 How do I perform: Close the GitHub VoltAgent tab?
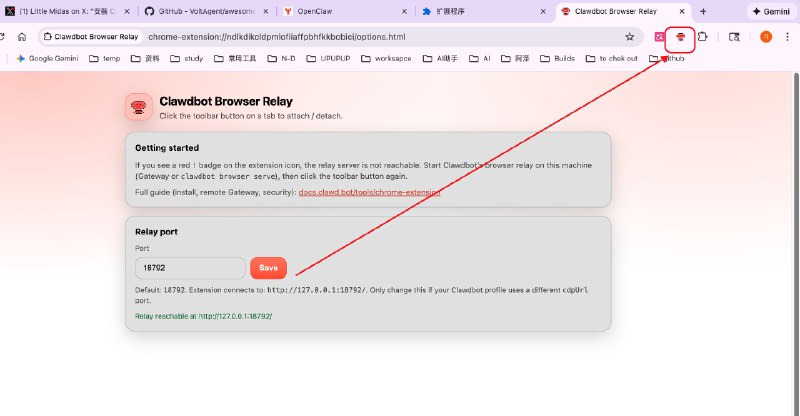[265, 11]
